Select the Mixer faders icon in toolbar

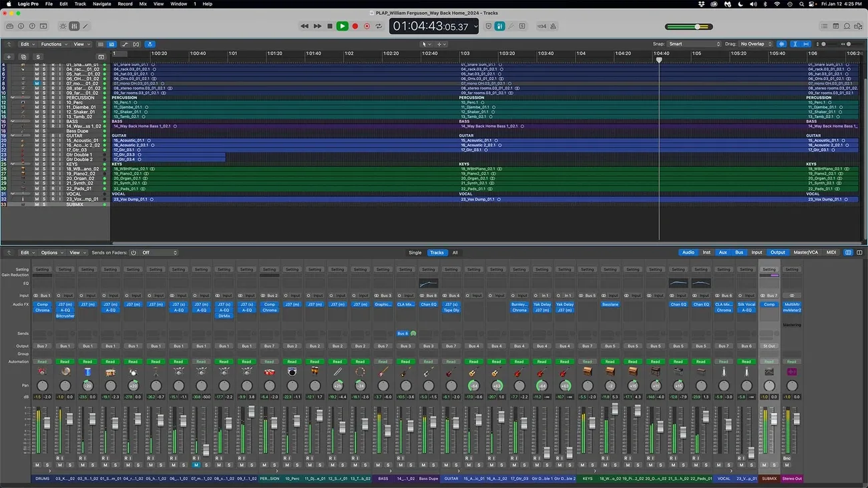(73, 26)
